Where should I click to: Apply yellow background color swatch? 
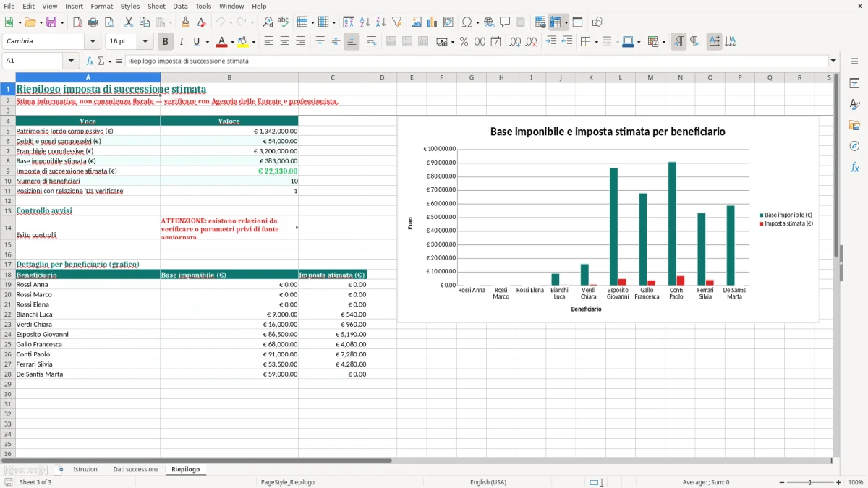pos(243,42)
